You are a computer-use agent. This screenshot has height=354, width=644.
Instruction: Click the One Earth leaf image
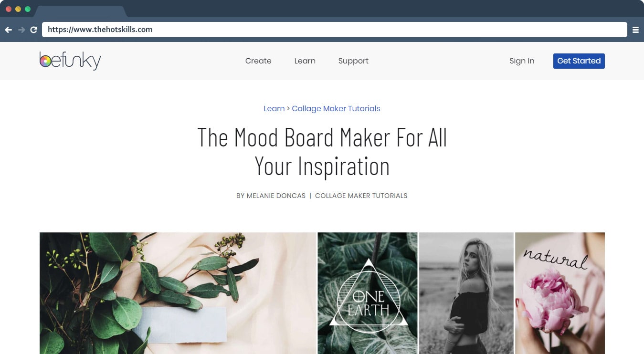click(368, 293)
